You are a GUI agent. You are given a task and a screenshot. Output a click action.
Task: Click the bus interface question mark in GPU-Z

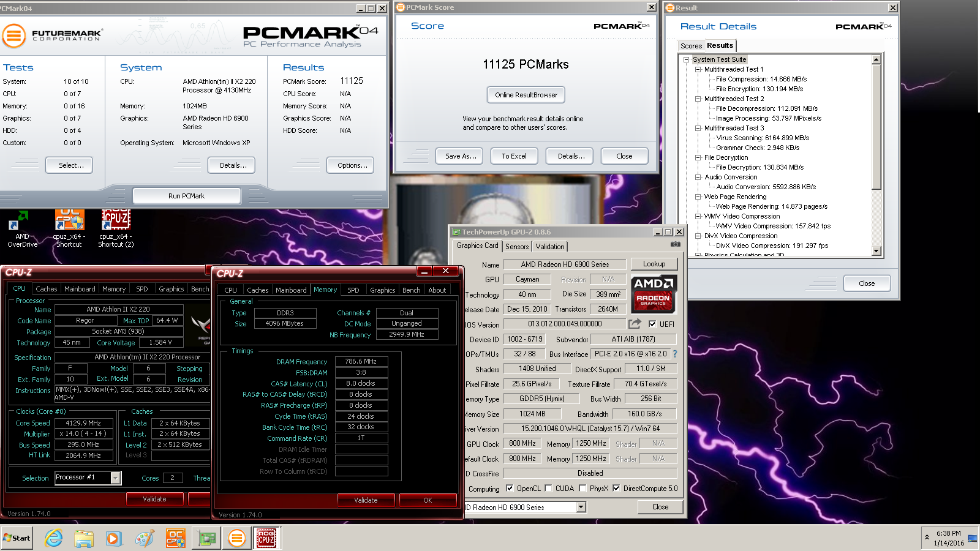click(675, 354)
